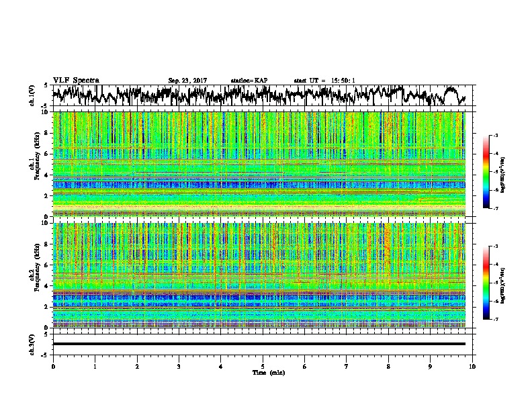This screenshot has width=532, height=411.
Task: Click time axis tick label "9"
Action: tap(430, 367)
